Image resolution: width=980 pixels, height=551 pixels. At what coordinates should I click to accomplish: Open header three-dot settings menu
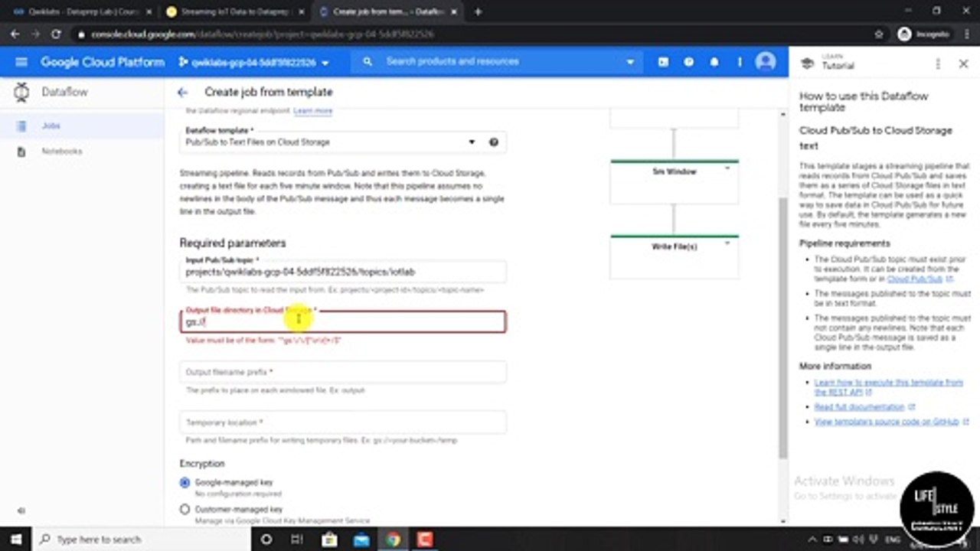tap(740, 62)
